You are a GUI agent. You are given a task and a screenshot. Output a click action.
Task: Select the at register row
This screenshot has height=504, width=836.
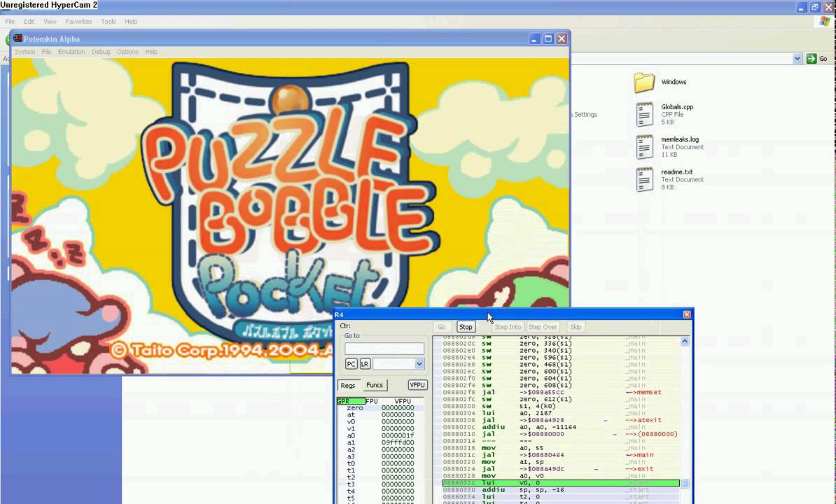click(x=381, y=414)
